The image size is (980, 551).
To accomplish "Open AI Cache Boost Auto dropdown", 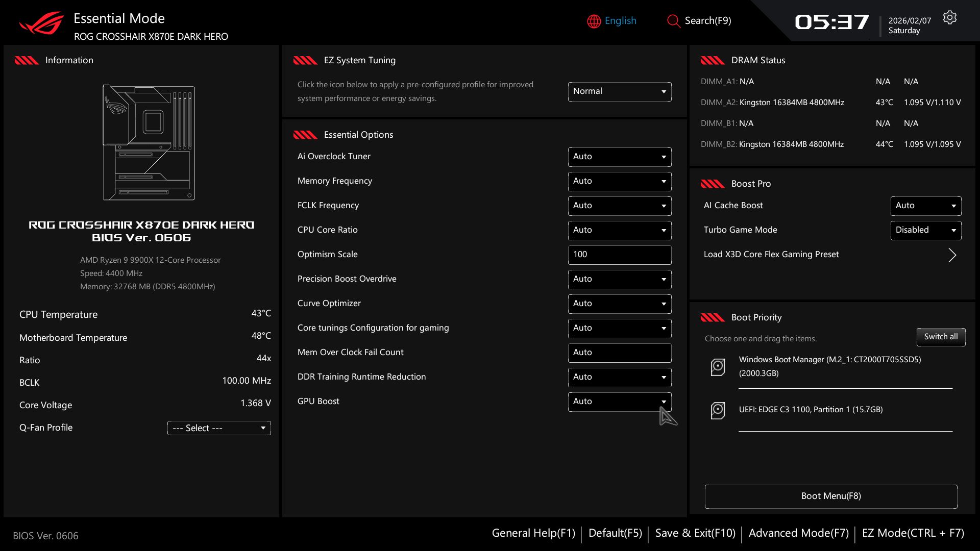I will pyautogui.click(x=925, y=206).
